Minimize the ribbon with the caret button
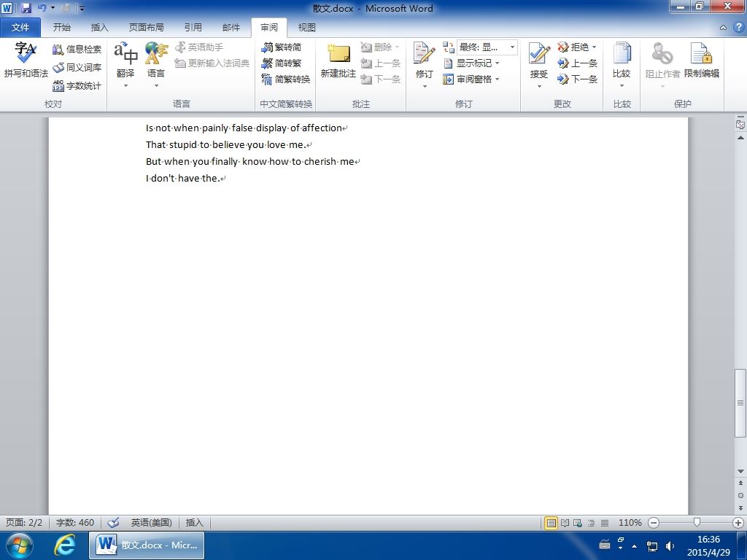Screen dimensions: 747x560 [723, 28]
